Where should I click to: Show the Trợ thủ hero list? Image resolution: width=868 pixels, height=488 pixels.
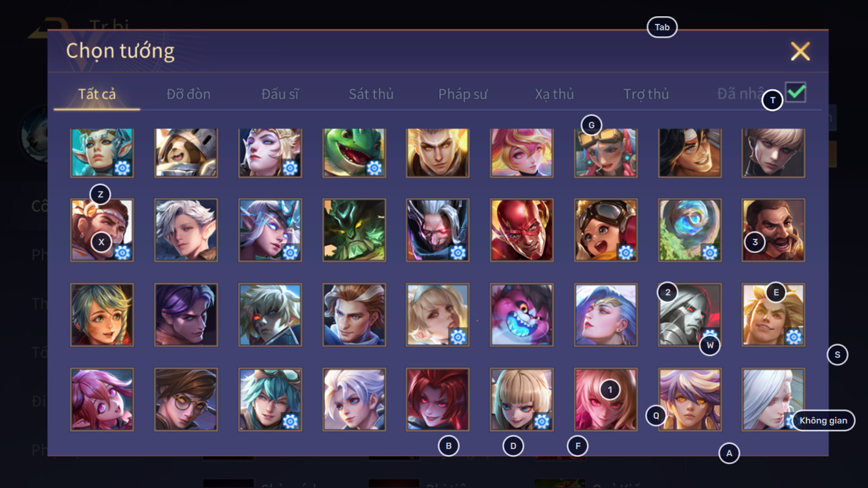pyautogui.click(x=646, y=94)
